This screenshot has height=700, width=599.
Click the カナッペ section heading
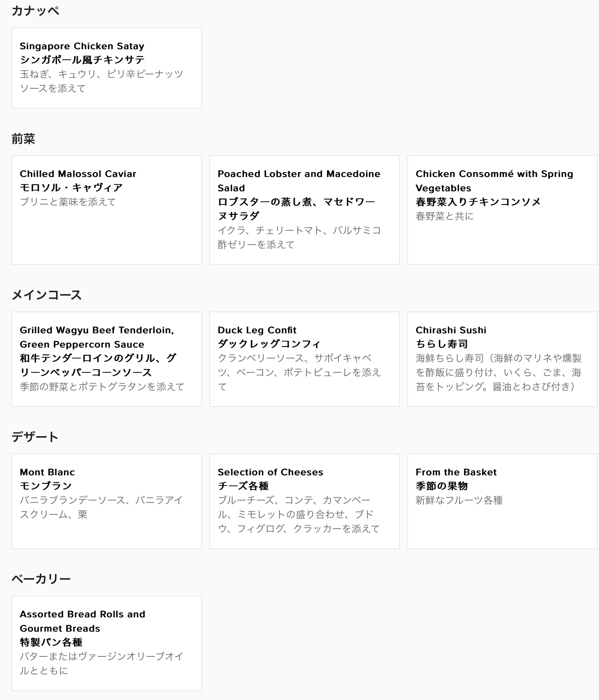coord(35,11)
